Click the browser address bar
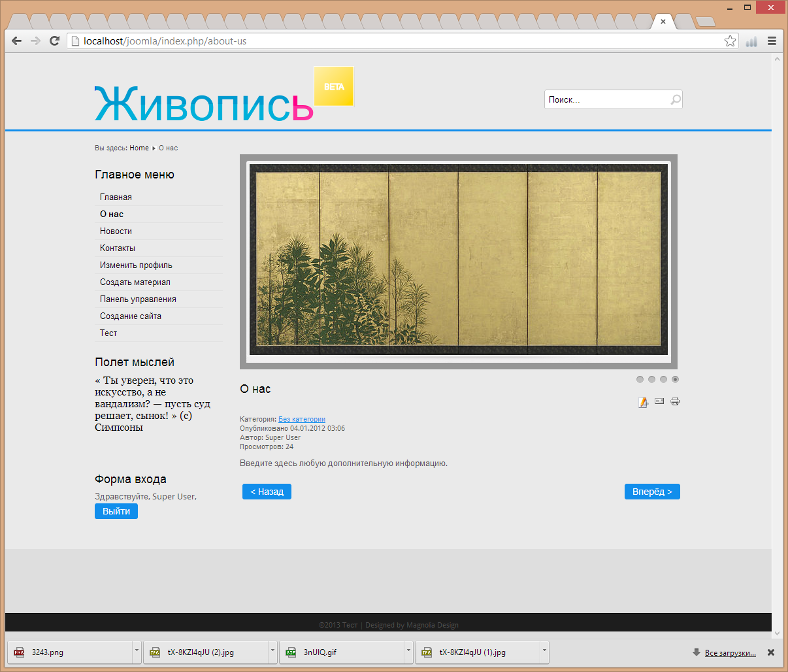Image resolution: width=788 pixels, height=672 pixels. (402, 41)
